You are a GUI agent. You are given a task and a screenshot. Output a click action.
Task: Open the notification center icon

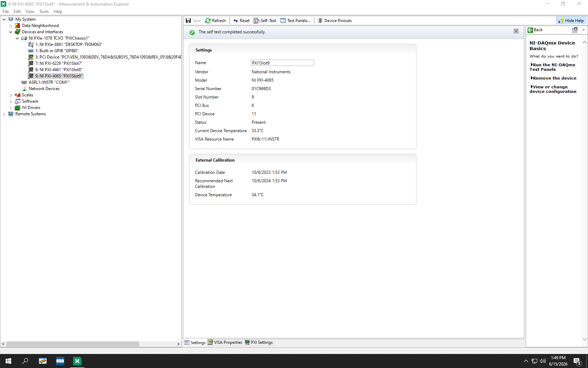tap(577, 361)
